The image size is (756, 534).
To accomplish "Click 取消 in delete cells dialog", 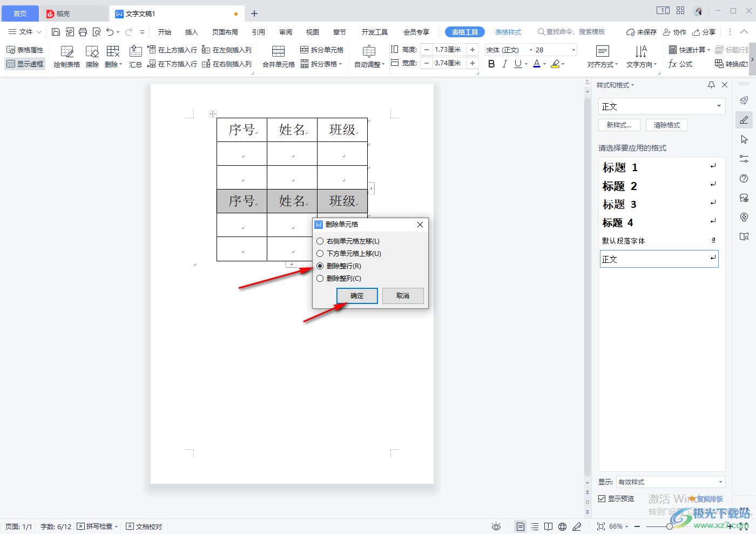I will 403,296.
